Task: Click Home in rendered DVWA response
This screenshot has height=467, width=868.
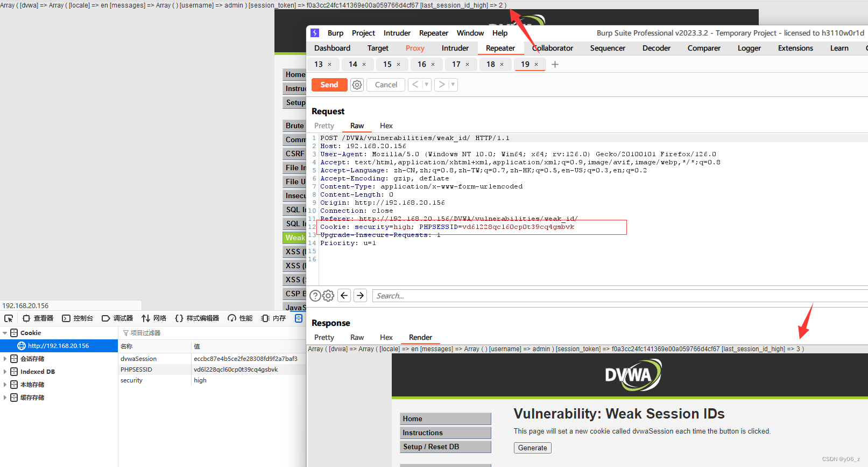Action: click(446, 419)
